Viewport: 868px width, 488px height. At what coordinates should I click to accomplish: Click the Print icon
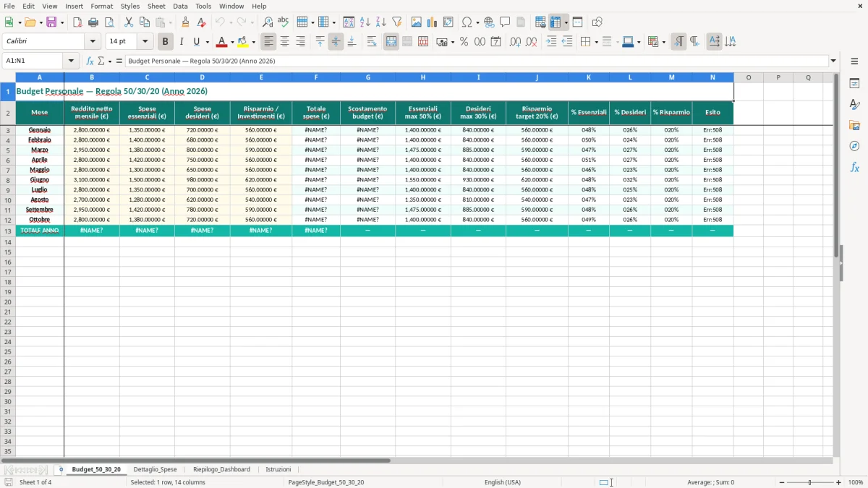[x=93, y=22]
